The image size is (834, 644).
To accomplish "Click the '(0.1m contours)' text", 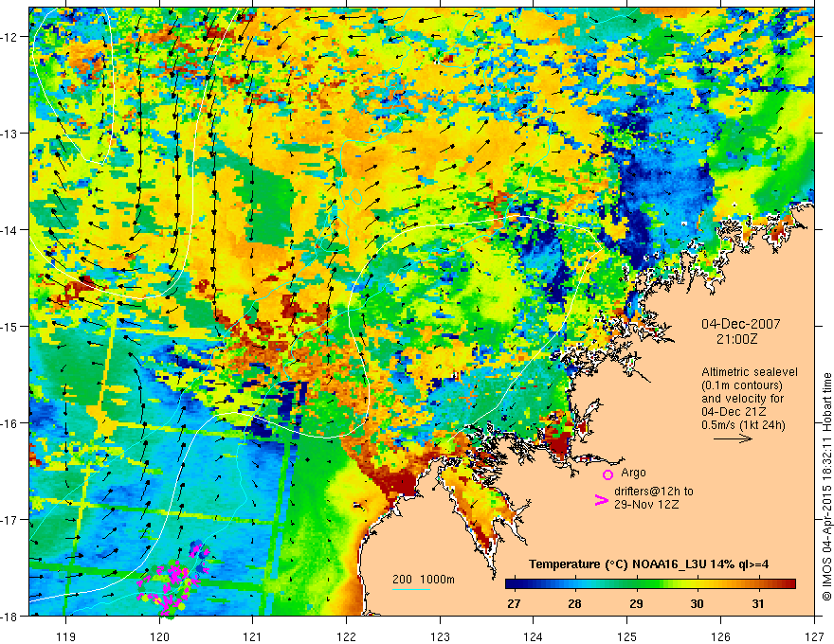I will pyautogui.click(x=741, y=385).
